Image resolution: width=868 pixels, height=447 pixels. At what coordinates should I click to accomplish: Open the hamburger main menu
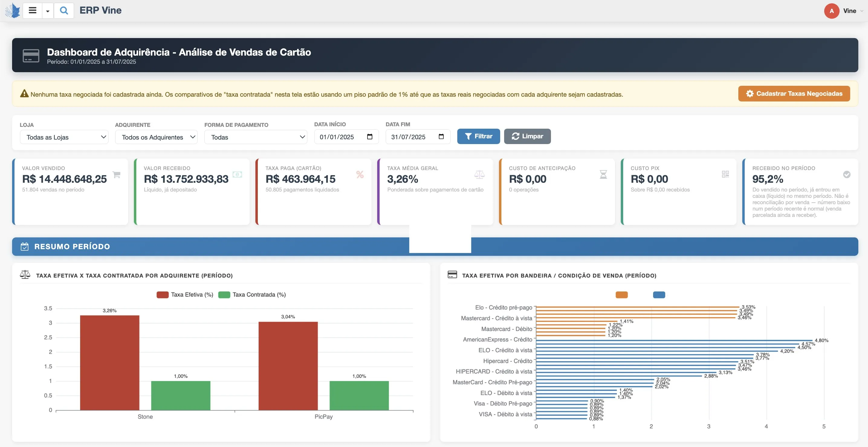click(32, 11)
